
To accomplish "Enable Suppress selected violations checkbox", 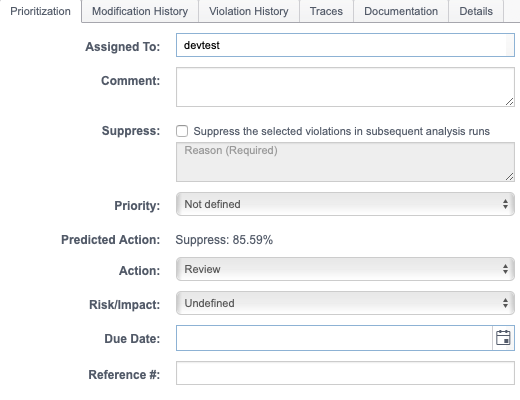I will coord(182,131).
